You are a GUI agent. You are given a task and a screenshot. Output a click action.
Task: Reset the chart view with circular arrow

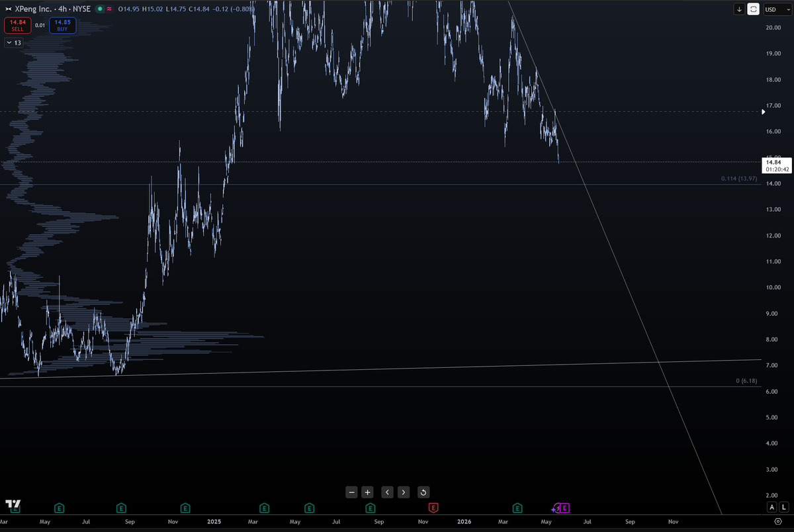pos(423,492)
